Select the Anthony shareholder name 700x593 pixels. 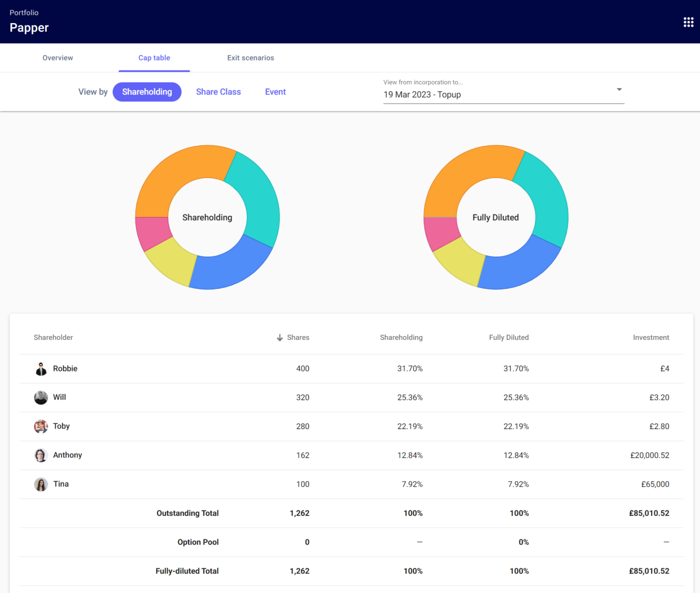pos(67,455)
